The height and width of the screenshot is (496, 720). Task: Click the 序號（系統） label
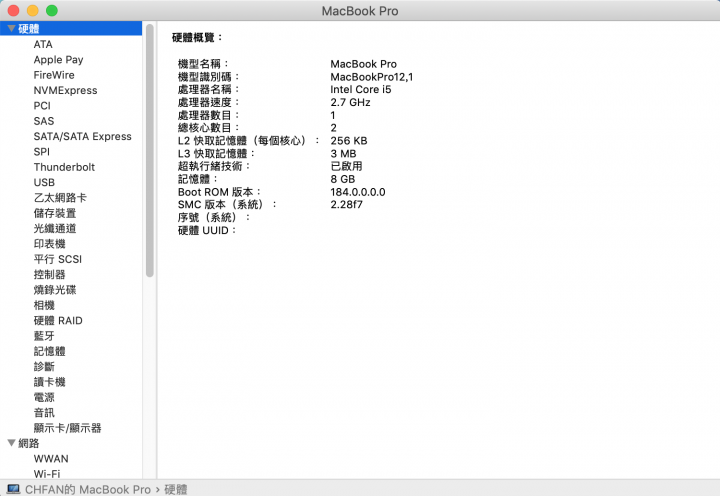click(x=214, y=217)
